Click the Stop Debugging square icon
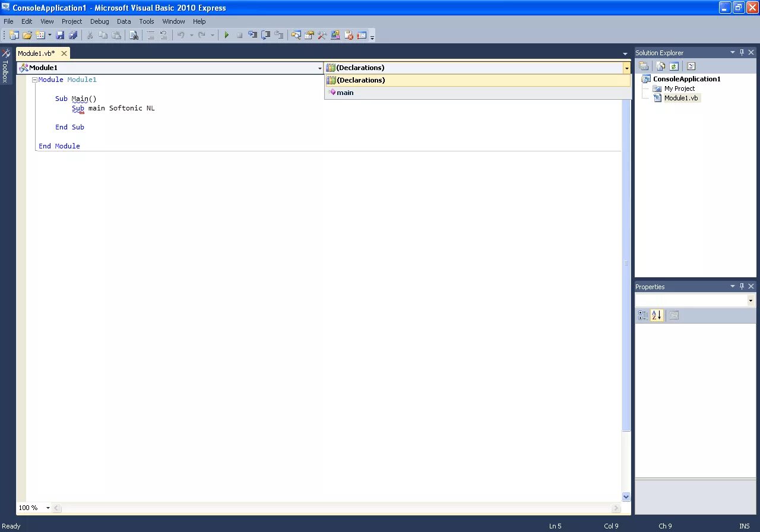 [239, 35]
